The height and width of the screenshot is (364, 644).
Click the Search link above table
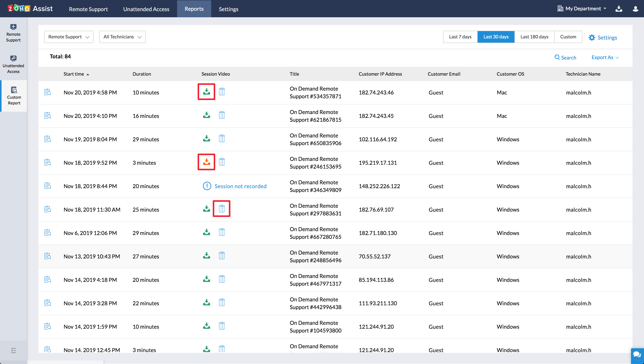coord(565,58)
